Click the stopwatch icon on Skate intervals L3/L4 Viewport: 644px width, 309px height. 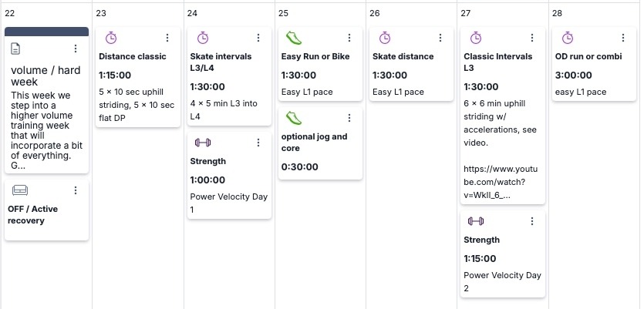point(202,38)
